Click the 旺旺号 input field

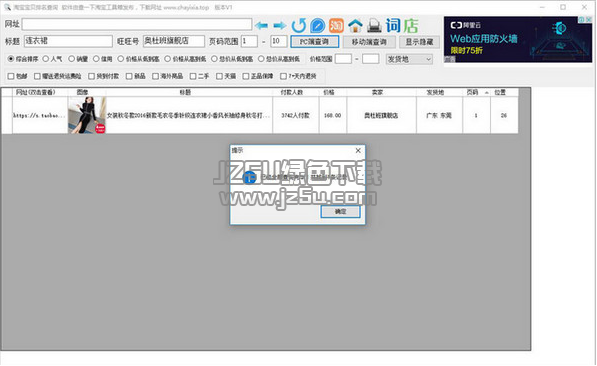click(174, 41)
